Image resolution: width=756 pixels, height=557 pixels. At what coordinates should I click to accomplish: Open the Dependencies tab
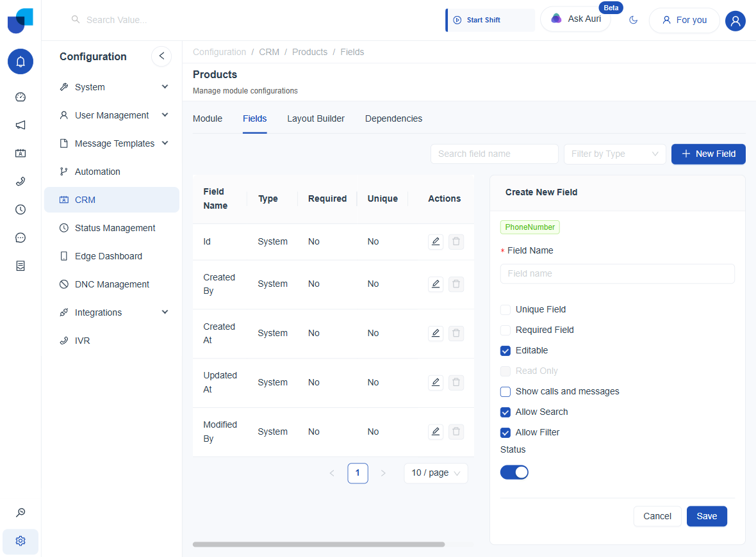[x=393, y=118]
